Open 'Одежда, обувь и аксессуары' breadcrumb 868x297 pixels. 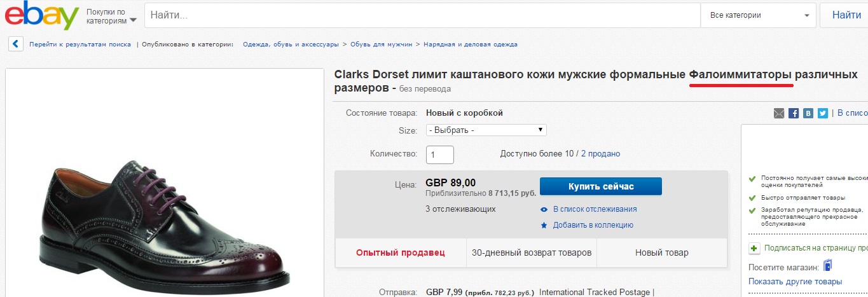(291, 45)
